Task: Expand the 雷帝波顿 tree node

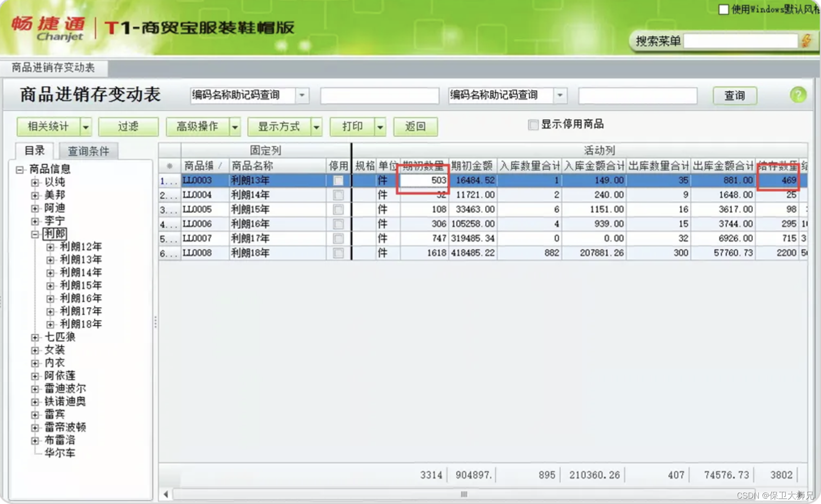Action: pyautogui.click(x=35, y=427)
